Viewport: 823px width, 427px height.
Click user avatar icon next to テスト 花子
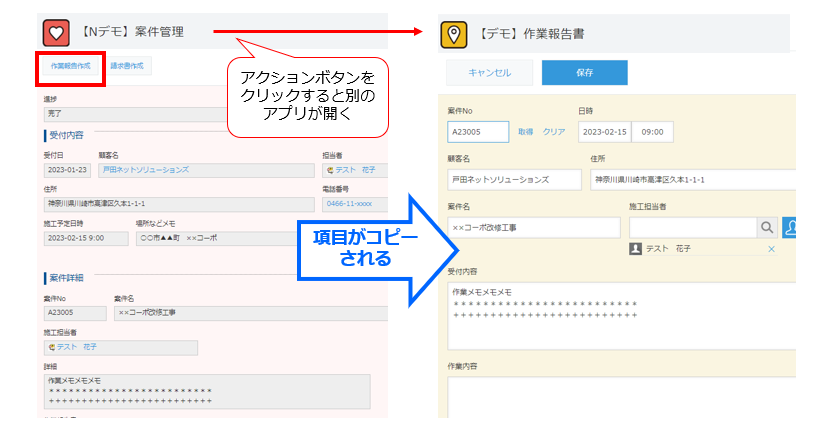[x=635, y=249]
